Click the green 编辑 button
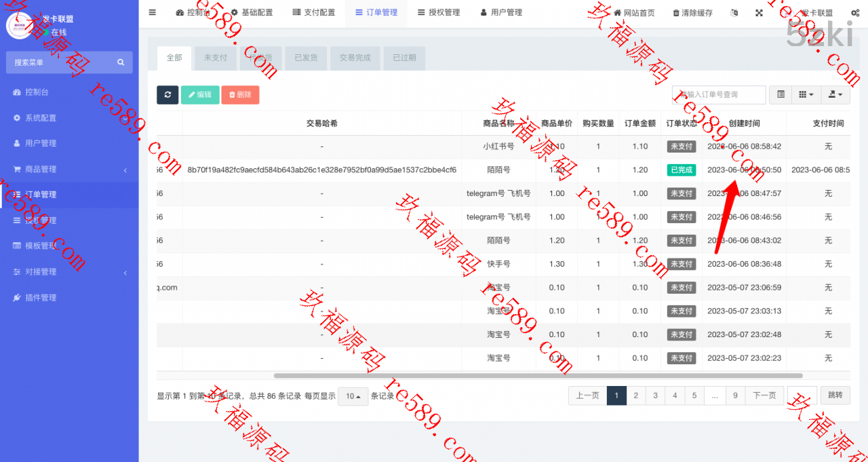The height and width of the screenshot is (462, 868). click(x=199, y=95)
